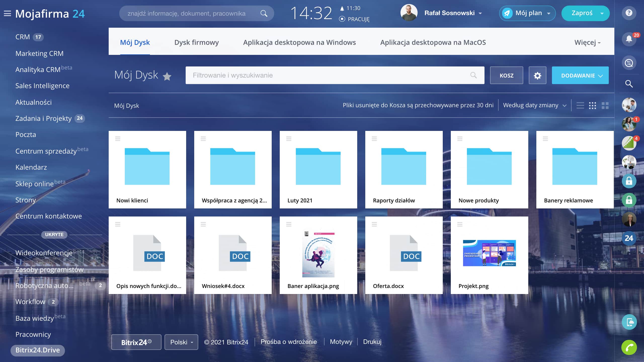Click the hamburger menu icon
This screenshot has width=644, height=362.
point(8,14)
